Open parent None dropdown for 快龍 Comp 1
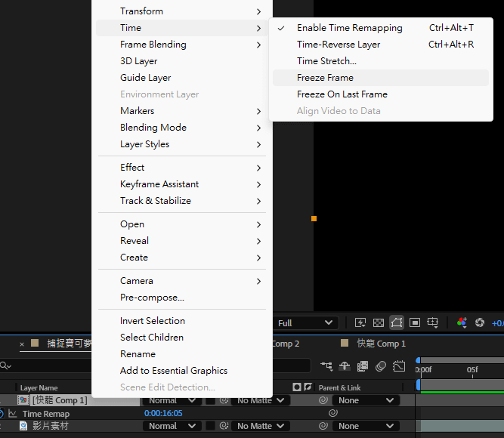Image resolution: width=504 pixels, height=438 pixels. (366, 400)
